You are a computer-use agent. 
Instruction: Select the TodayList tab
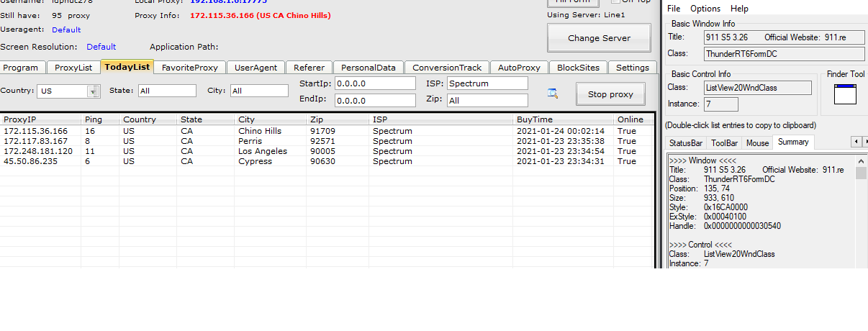click(127, 66)
